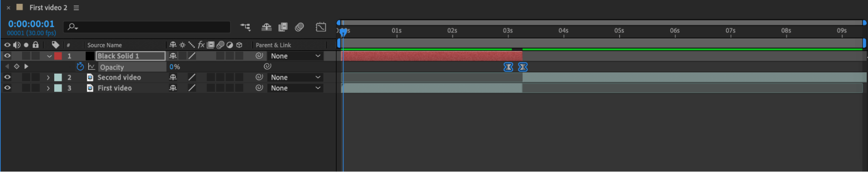
Task: Open the First video 2 panel menu
Action: coord(76,8)
